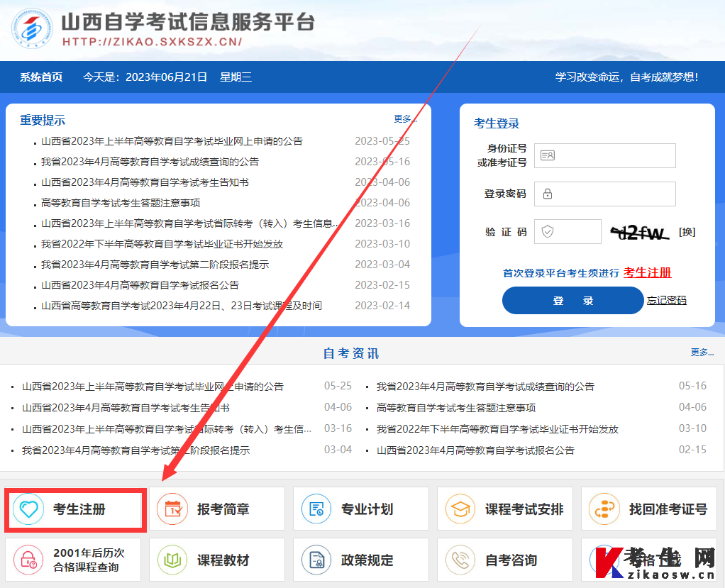Click the padlock icon in 登录密码 field
Screen dimensions: 725x588
548,194
